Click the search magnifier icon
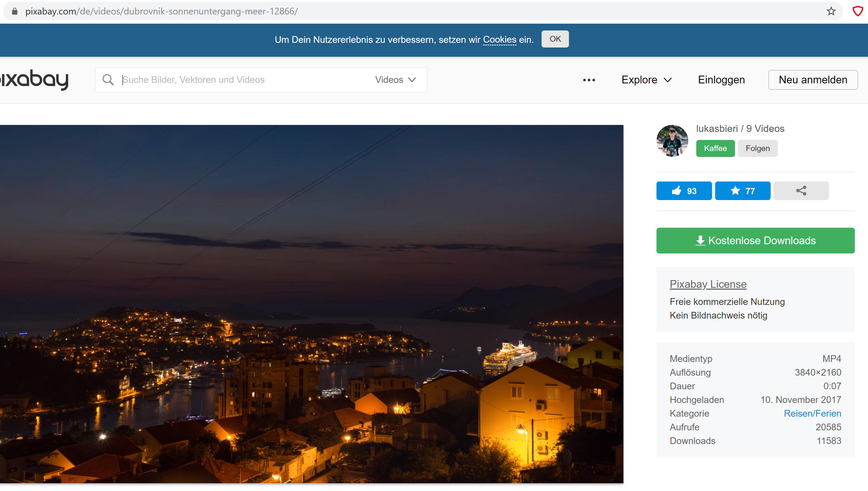Viewport: 868px width, 491px height. [x=108, y=80]
